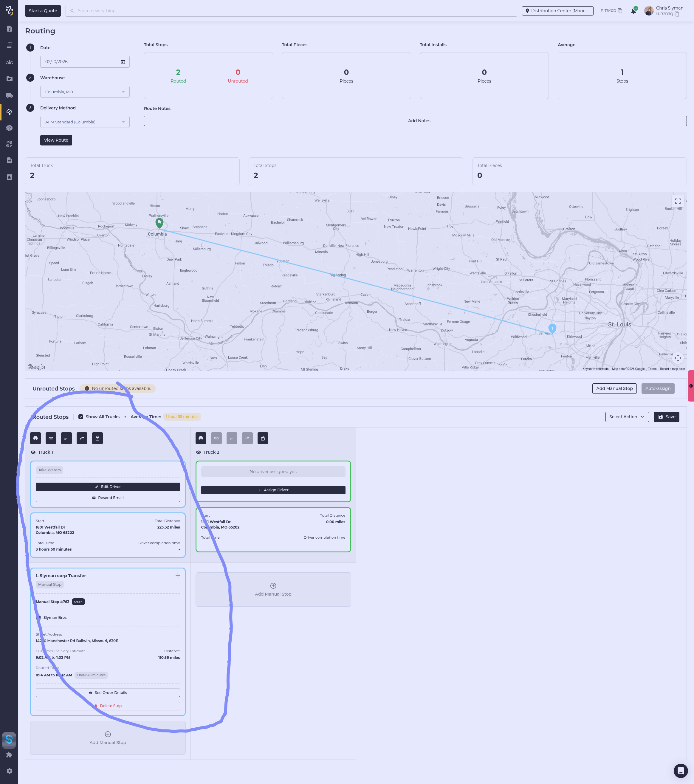Lock the Truck 2 route

coord(263,438)
